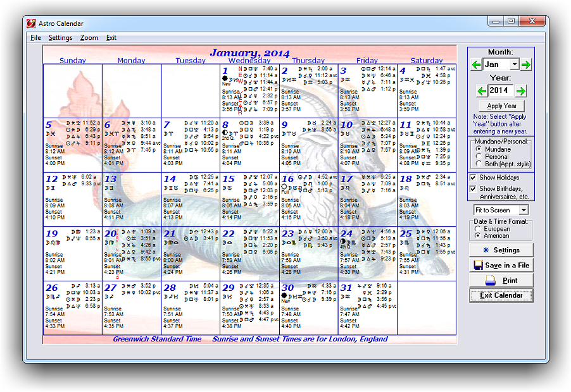Screen dimensions: 571x392
Task: Click the Saturday column header
Action: tap(427, 61)
